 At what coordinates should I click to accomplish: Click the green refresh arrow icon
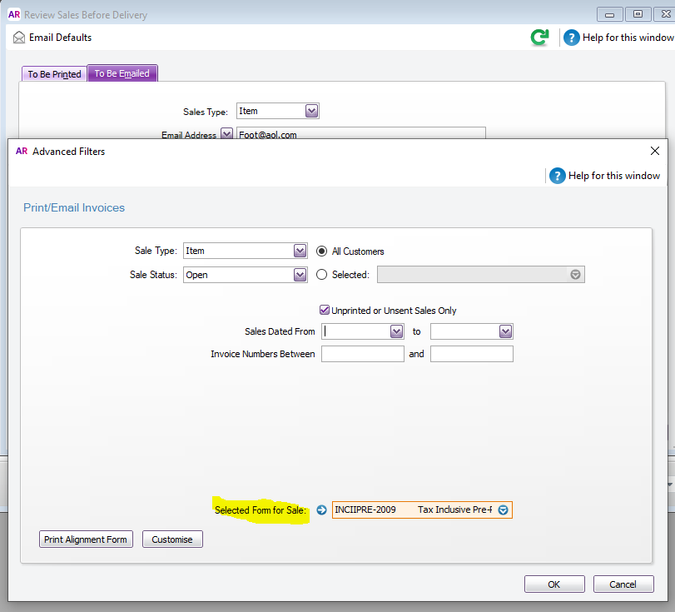(540, 37)
